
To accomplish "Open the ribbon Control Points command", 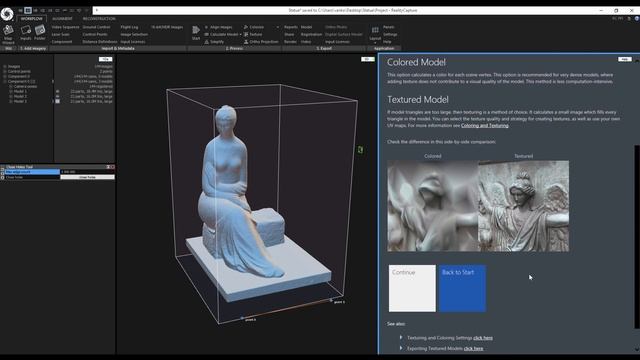I will coord(95,35).
